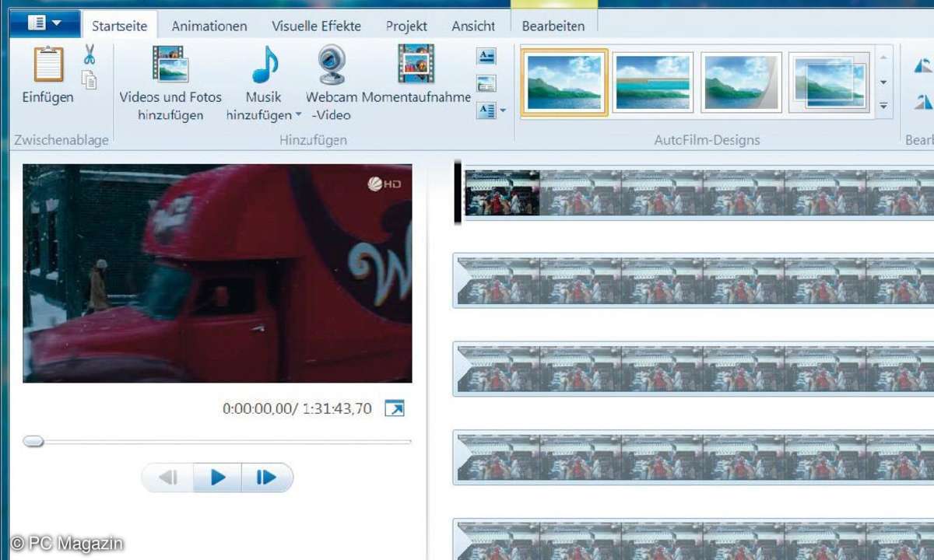The width and height of the screenshot is (934, 560).
Task: Click the timecode 0:00:00,00/ 1:31:43,70 text
Action: (297, 408)
